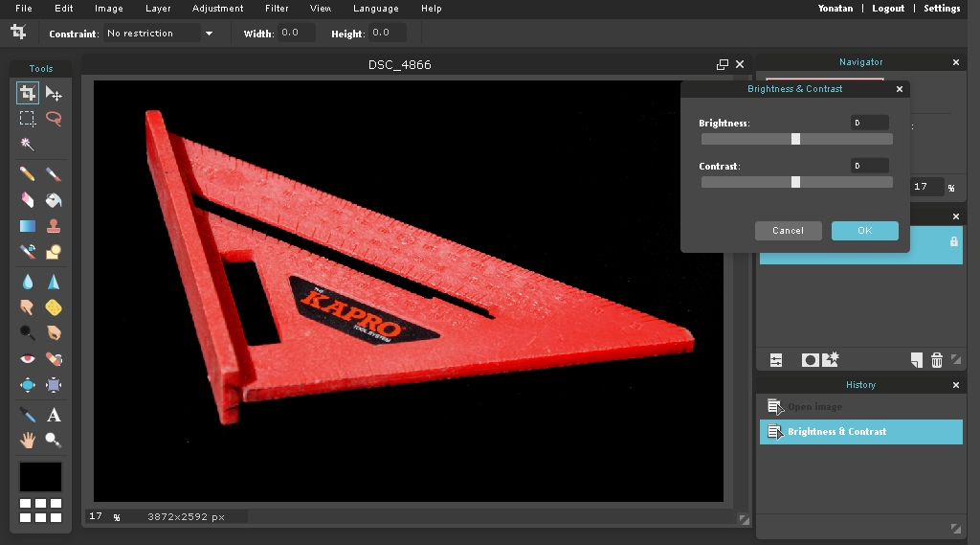Image resolution: width=980 pixels, height=545 pixels.
Task: Select the Type text tool
Action: click(54, 415)
